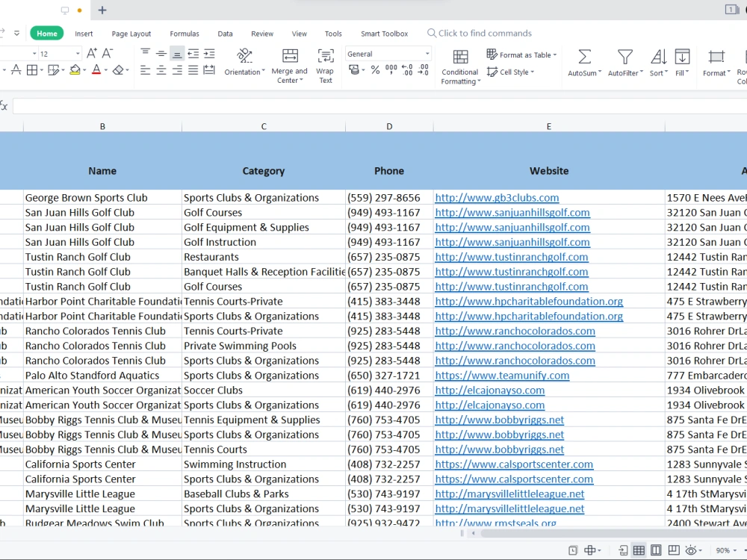Toggle the Eye Protection mode eye icon
The height and width of the screenshot is (560, 747).
point(690,550)
